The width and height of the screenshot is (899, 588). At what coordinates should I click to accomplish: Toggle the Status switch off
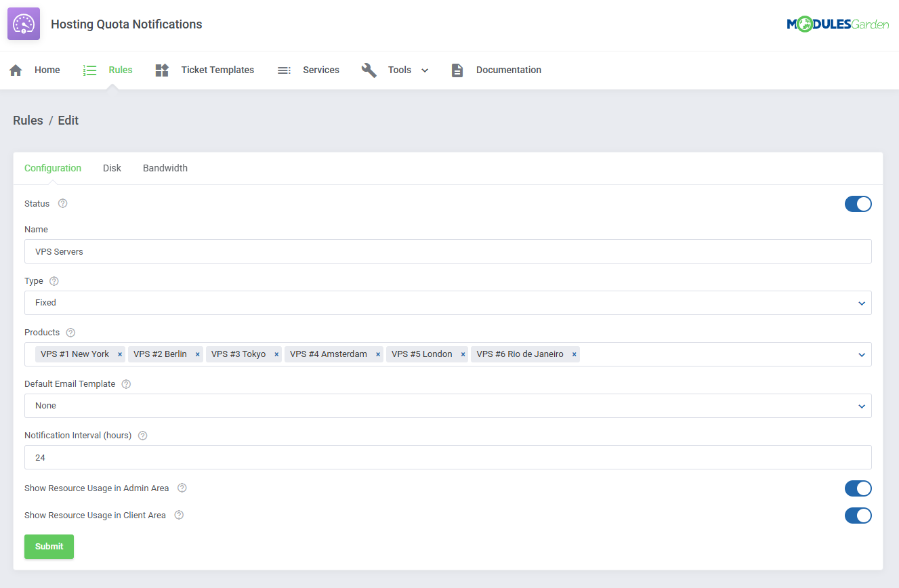point(858,203)
